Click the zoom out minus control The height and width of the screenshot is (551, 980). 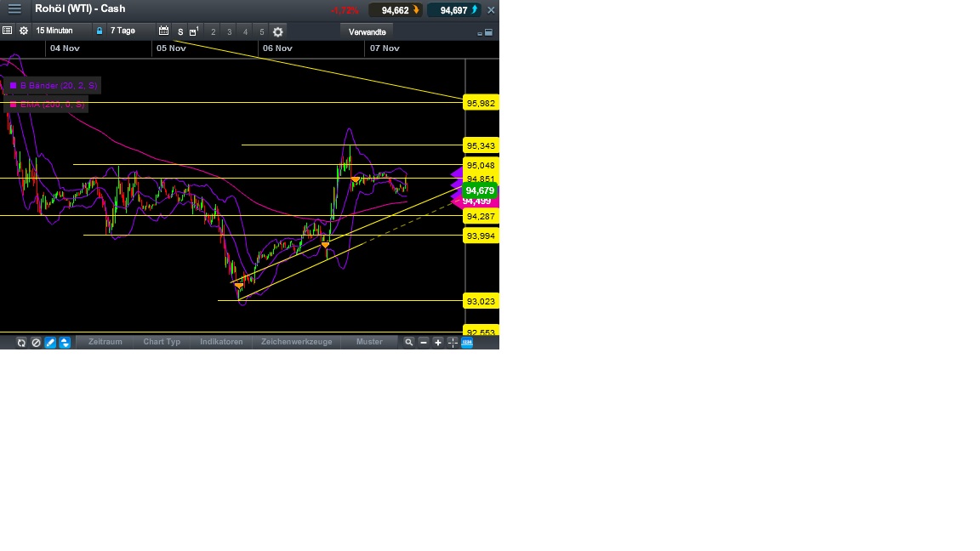click(424, 342)
